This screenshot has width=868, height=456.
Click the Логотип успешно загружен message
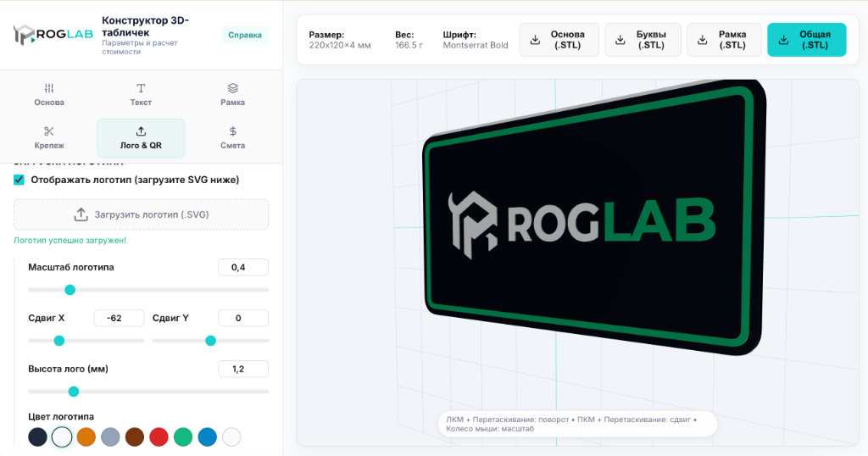(x=70, y=241)
